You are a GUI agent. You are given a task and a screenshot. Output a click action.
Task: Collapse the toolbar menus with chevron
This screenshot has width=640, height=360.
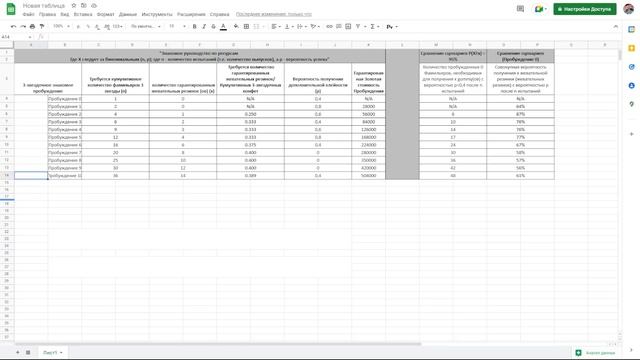[616, 27]
